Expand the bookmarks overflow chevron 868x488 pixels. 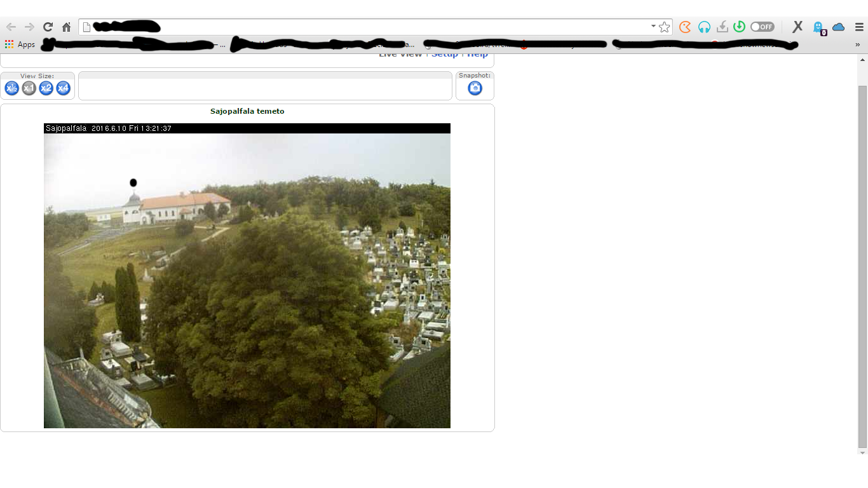pos(858,44)
